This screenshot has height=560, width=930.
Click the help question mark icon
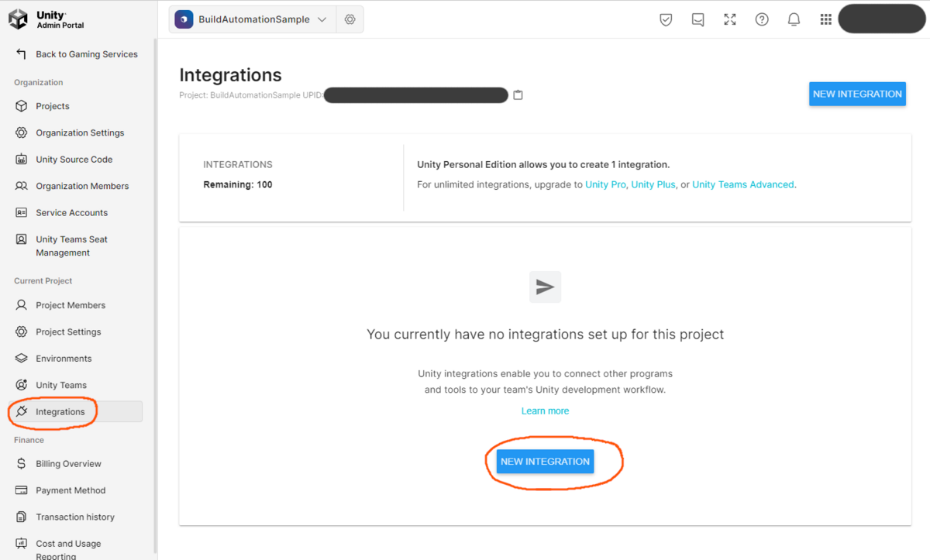click(761, 19)
